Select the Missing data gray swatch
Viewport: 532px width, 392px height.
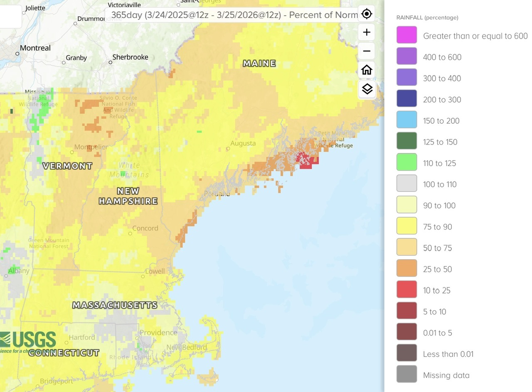click(406, 375)
